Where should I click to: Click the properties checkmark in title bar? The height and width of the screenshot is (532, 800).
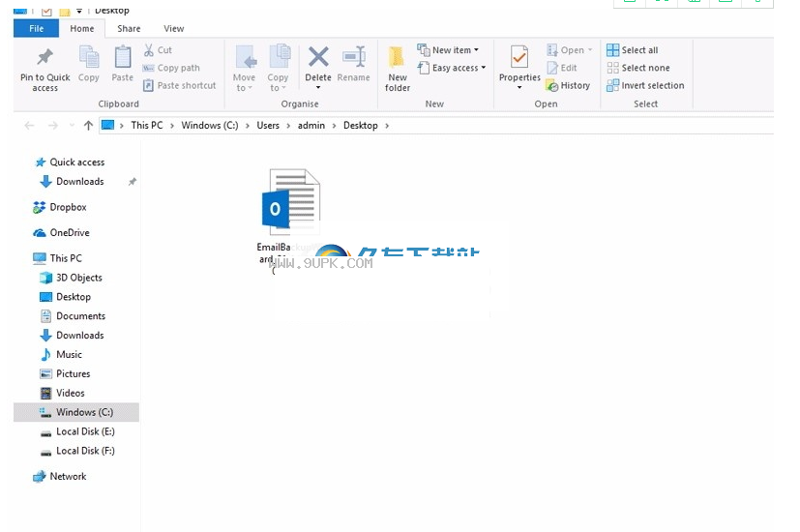[x=46, y=11]
